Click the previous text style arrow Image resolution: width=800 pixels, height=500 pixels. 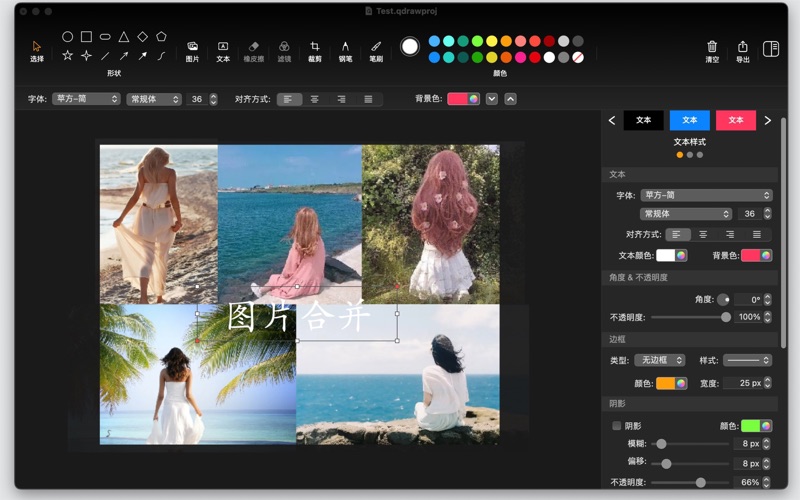tap(612, 120)
